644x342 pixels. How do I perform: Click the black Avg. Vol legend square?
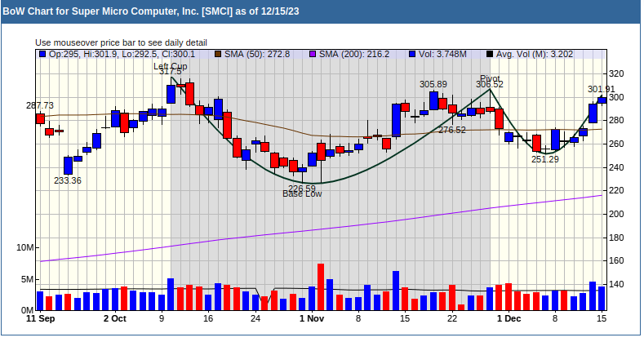click(x=490, y=54)
